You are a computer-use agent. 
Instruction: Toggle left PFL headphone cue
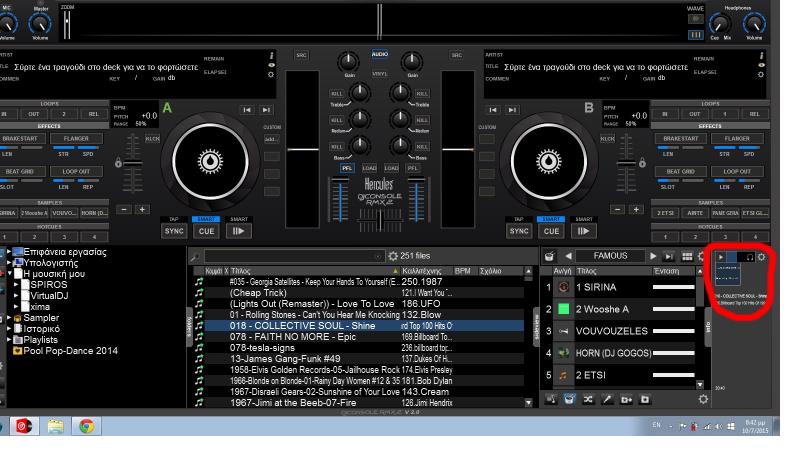347,168
